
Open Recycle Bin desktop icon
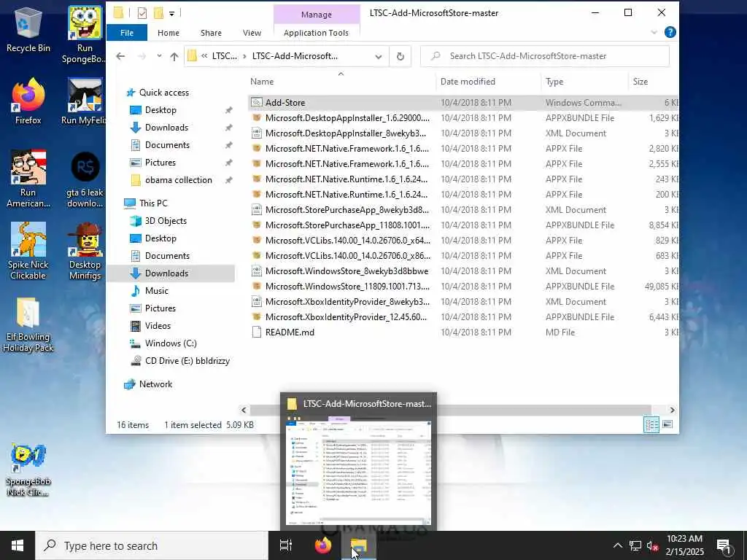pos(28,29)
